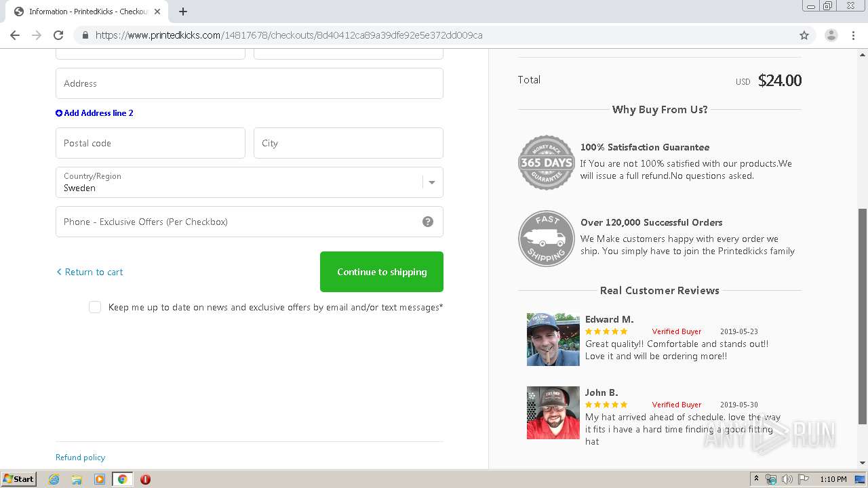Viewport: 868px width, 488px height.
Task: Select the PrintedKicks Checkout tab
Action: [87, 12]
